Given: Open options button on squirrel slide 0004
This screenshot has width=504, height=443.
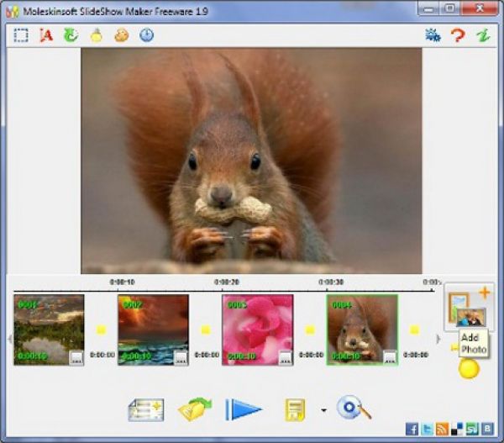Looking at the screenshot, I should 389,357.
